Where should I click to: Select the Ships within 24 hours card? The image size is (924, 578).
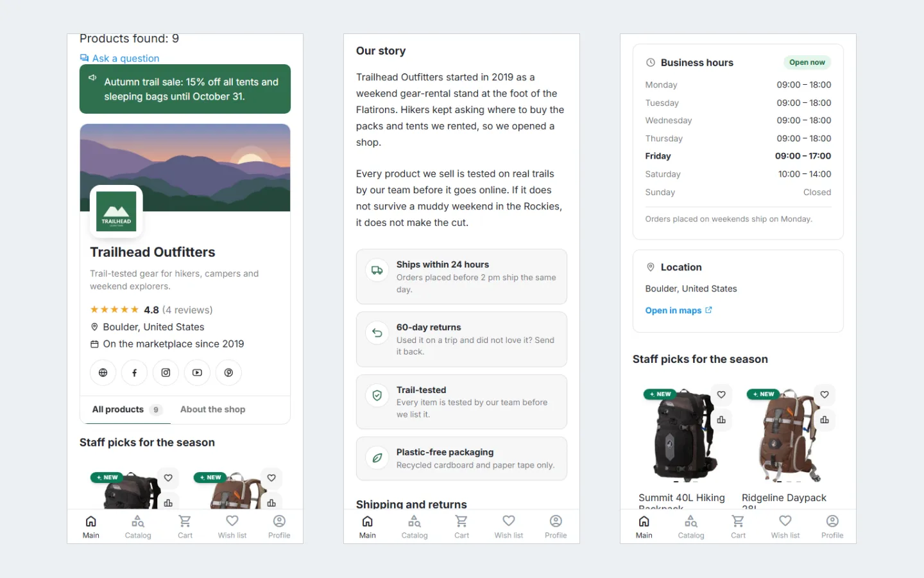coord(461,277)
